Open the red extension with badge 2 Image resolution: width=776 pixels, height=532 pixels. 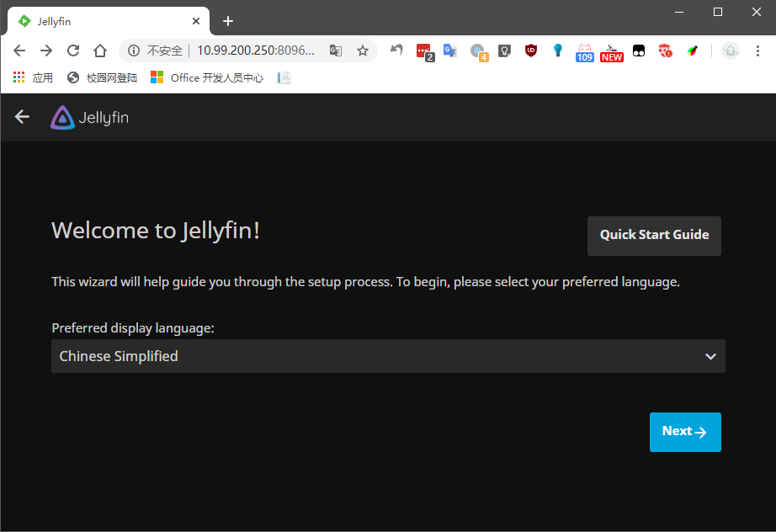click(x=425, y=52)
